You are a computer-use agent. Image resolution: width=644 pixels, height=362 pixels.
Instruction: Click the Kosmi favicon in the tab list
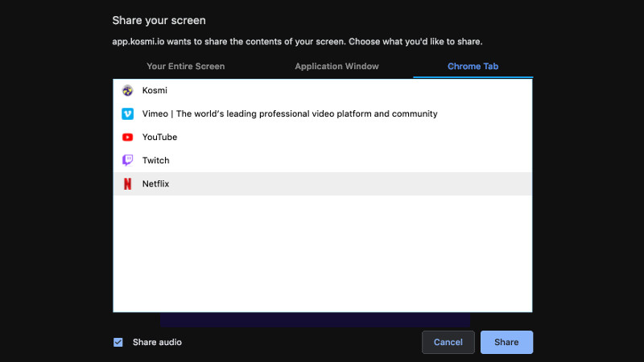click(x=127, y=91)
